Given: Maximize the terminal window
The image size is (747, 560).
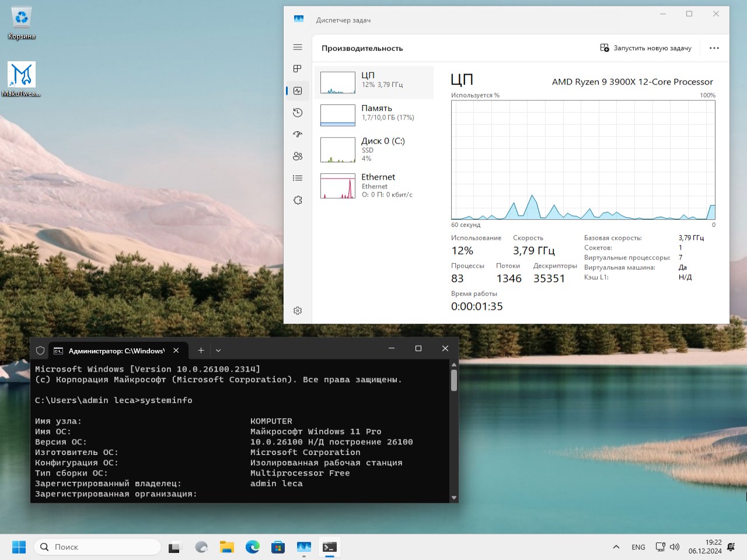Looking at the screenshot, I should 418,348.
